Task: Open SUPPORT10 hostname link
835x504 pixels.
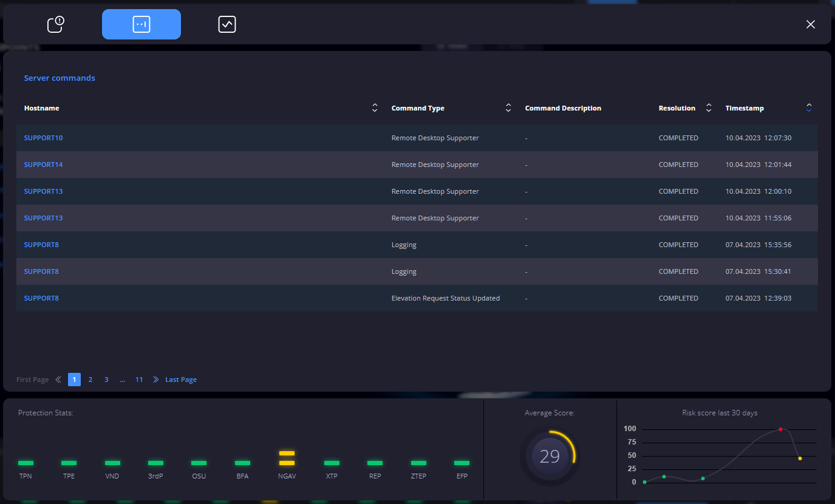Action: 43,138
